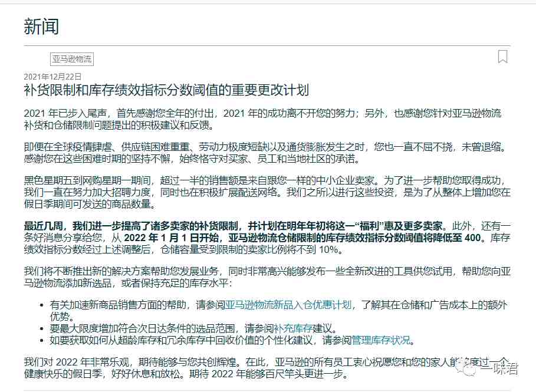Open the 亚马逊物流新品入仓优惠计划 link
Viewport: 536px width, 392px height.
pyautogui.click(x=288, y=305)
